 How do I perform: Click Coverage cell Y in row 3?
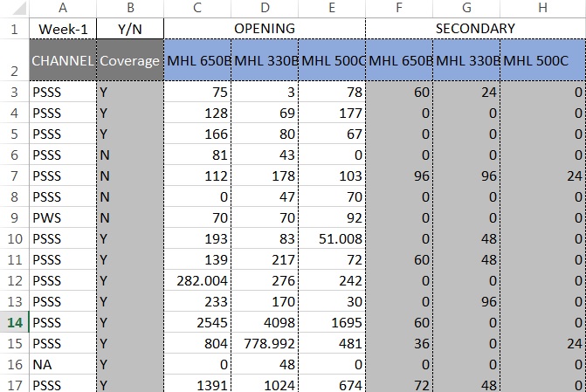130,92
